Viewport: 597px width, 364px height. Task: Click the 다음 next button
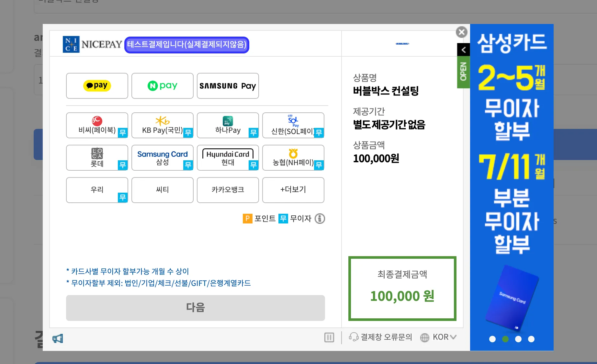[196, 308]
